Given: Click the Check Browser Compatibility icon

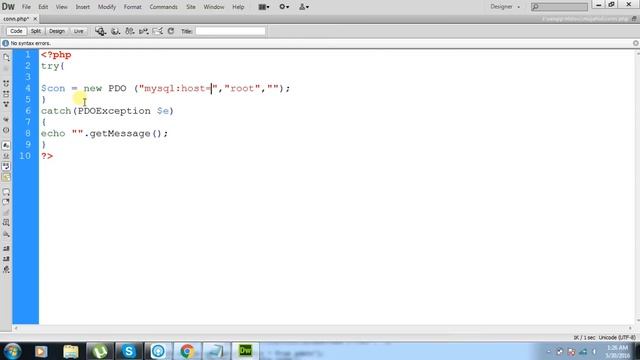Looking at the screenshot, I should [158, 31].
